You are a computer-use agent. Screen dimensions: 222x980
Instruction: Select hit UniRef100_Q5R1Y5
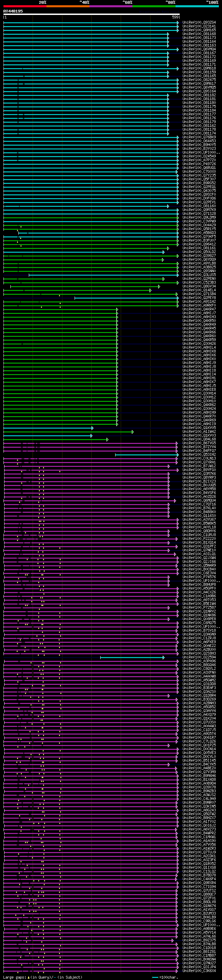(x=199, y=229)
